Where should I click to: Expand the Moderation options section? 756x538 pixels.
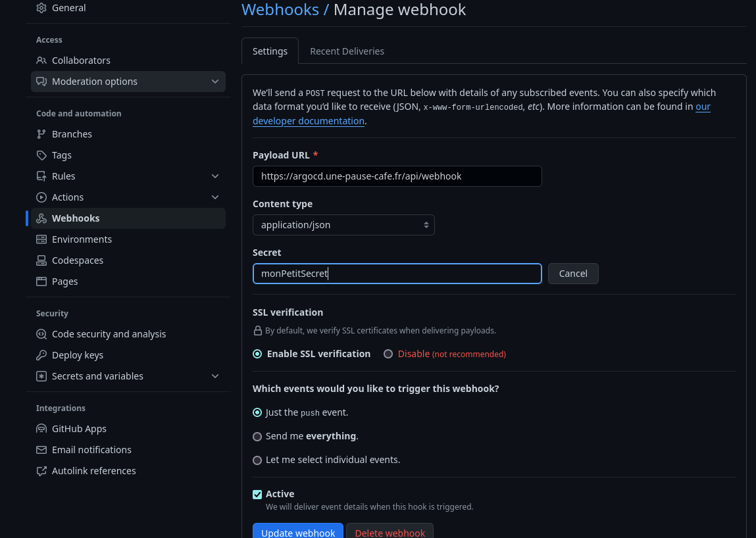tap(215, 81)
